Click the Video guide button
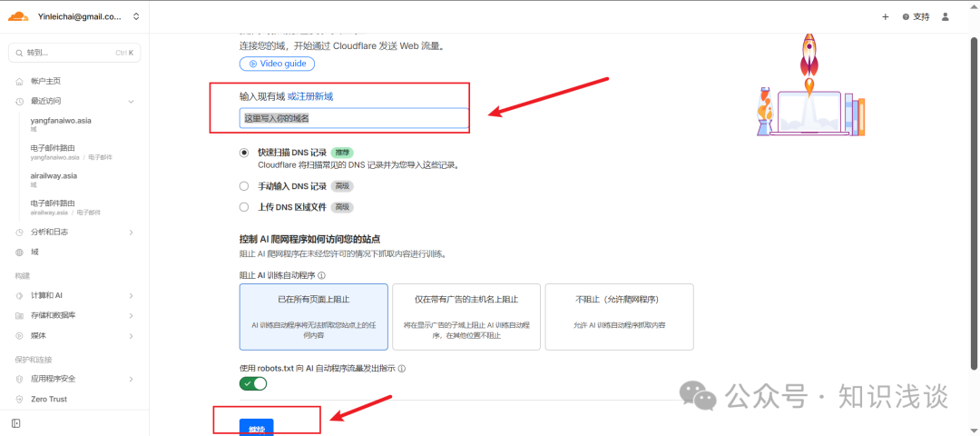Viewport: 980px width, 436px height. [277, 64]
